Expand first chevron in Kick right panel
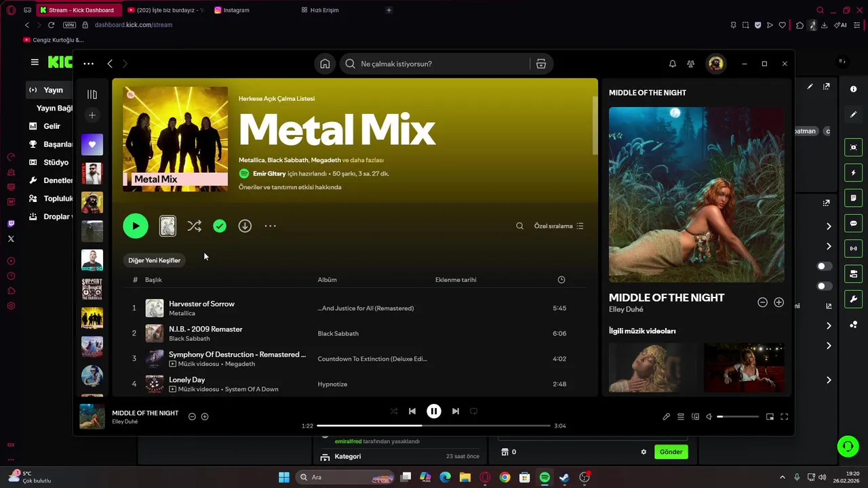This screenshot has width=868, height=488. 829,226
